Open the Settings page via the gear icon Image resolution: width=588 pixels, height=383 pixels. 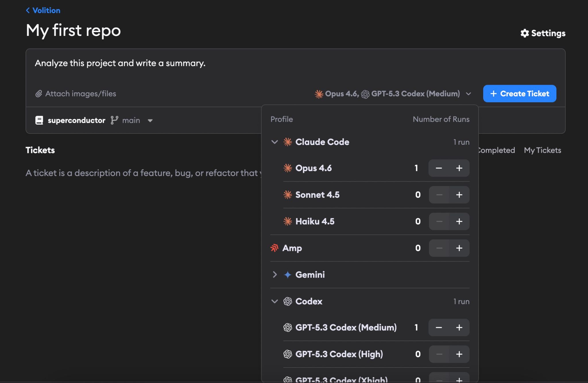point(525,33)
